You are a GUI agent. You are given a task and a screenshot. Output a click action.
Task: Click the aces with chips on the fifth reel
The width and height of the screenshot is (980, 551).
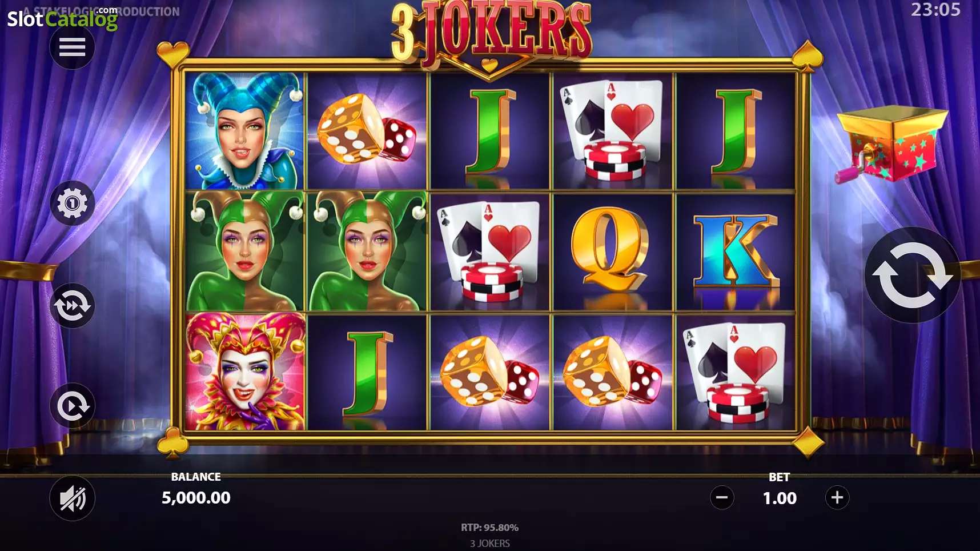(x=736, y=372)
